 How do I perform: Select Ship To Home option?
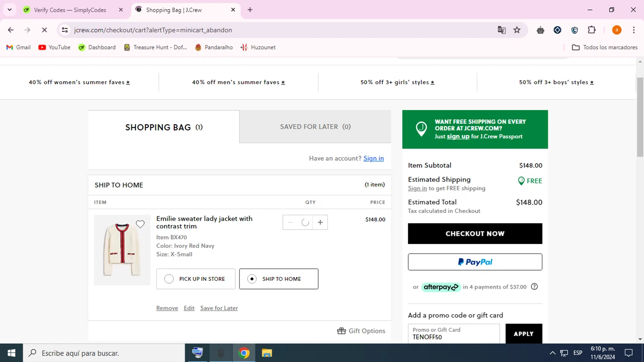pos(279,279)
